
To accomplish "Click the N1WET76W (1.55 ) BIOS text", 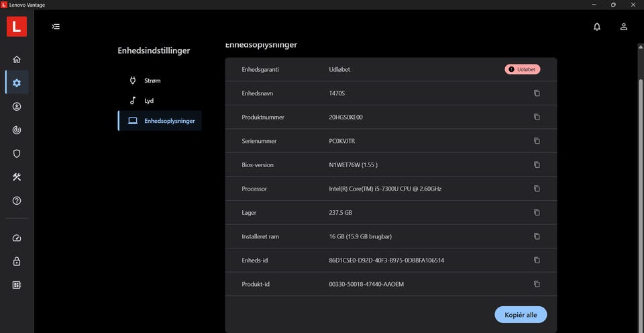I will (x=354, y=165).
